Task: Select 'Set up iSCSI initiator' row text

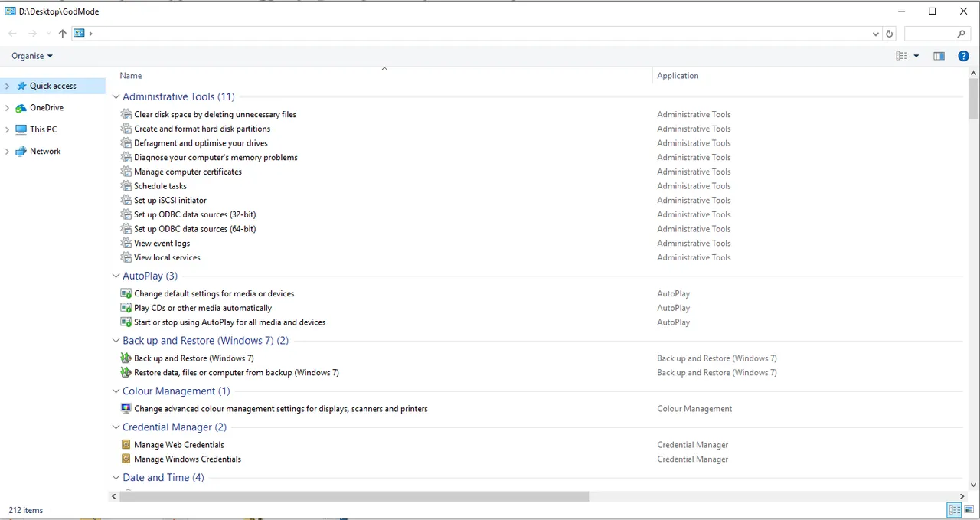Action: coord(170,201)
